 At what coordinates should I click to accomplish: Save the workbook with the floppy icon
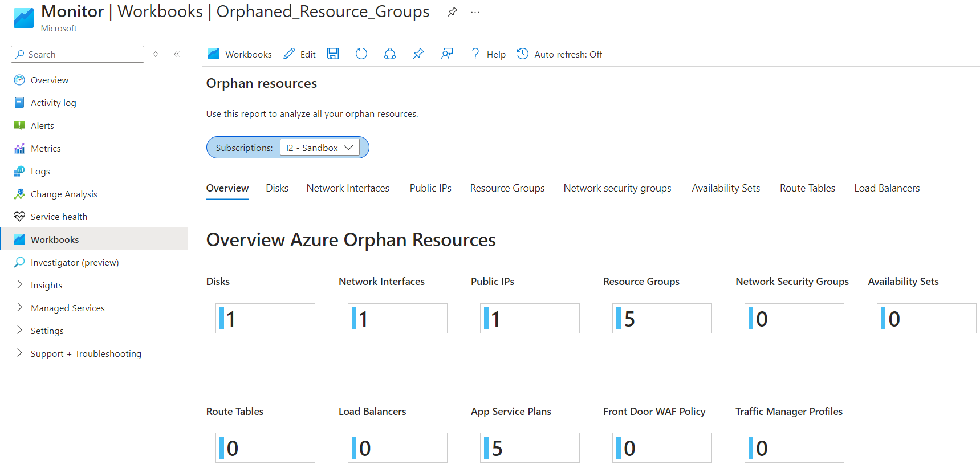(x=333, y=54)
